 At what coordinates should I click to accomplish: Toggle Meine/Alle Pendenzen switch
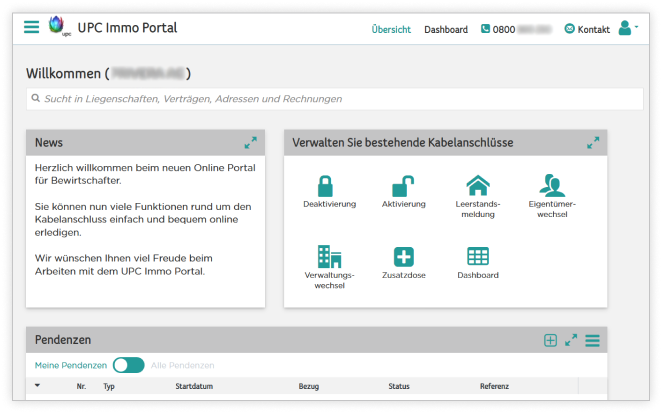[x=129, y=365]
